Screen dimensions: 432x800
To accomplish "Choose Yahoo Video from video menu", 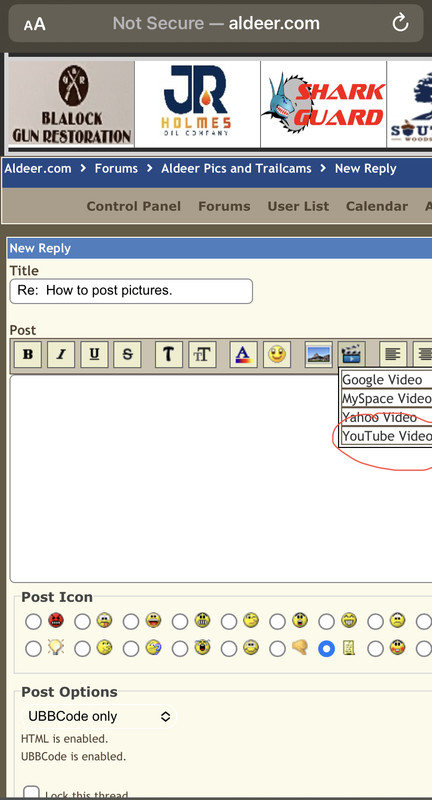I will pos(386,417).
